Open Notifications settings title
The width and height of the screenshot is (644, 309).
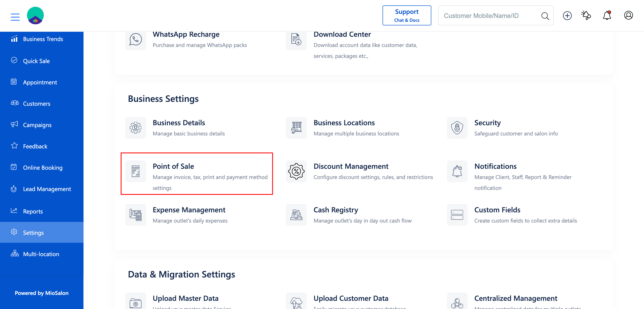(x=495, y=166)
